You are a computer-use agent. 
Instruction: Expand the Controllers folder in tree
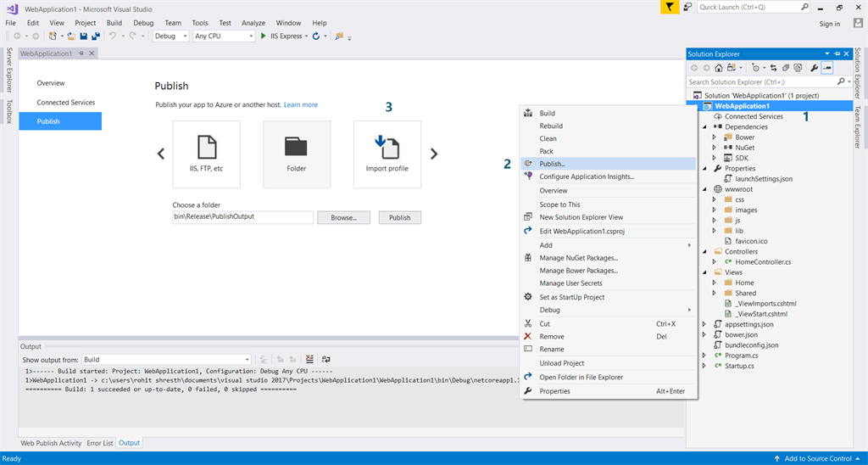(704, 251)
